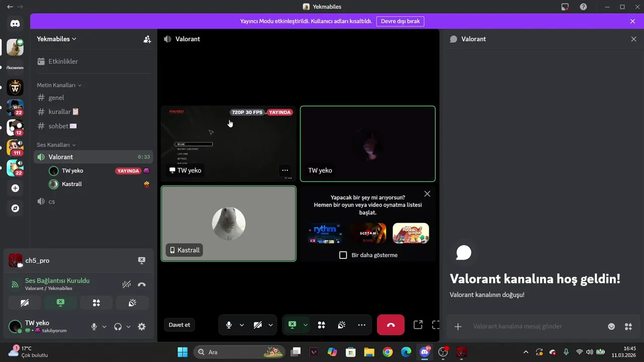Open the genel text channel
Screen dimensions: 644x362
[x=94, y=98]
